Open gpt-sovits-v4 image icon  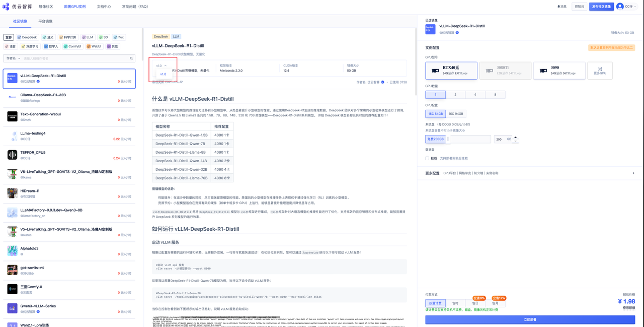(x=12, y=270)
